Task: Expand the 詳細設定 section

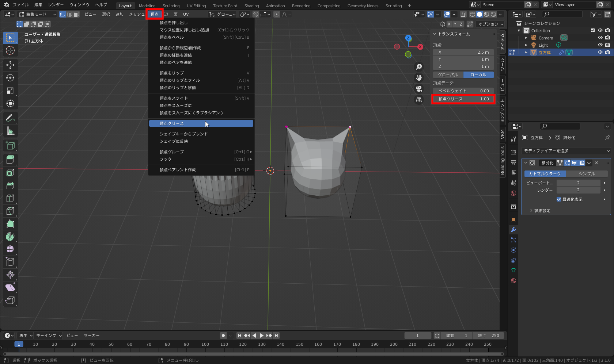Action: (x=542, y=211)
